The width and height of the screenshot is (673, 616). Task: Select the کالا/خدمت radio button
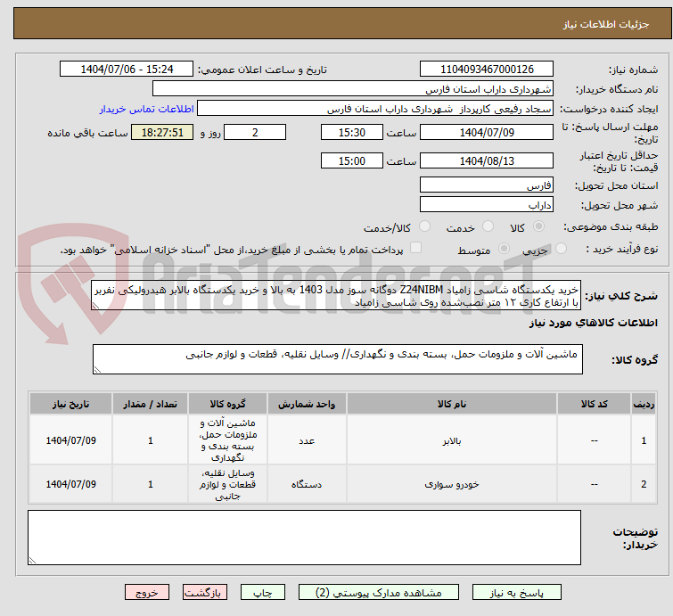[424, 226]
